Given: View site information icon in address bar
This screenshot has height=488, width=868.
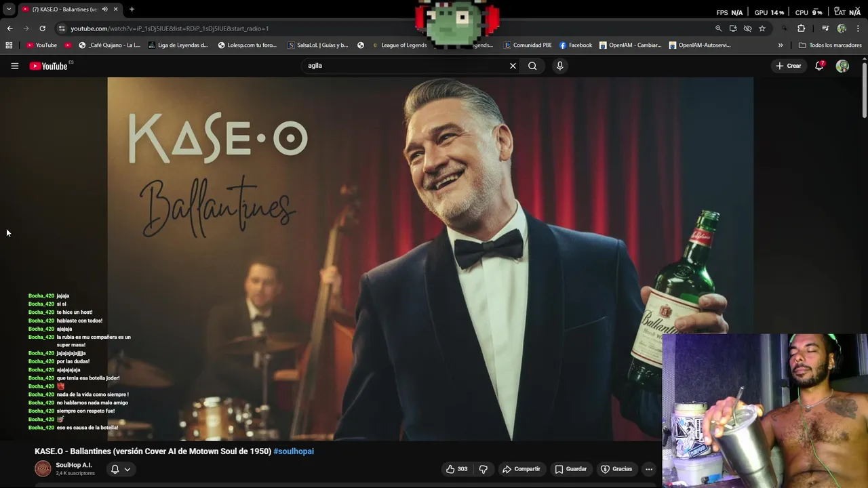Looking at the screenshot, I should [62, 28].
